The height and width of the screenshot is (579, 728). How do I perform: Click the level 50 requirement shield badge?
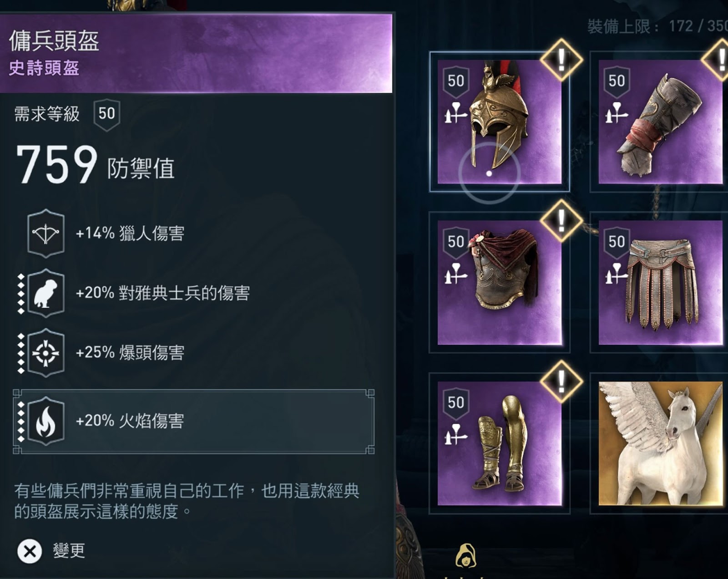point(107,114)
